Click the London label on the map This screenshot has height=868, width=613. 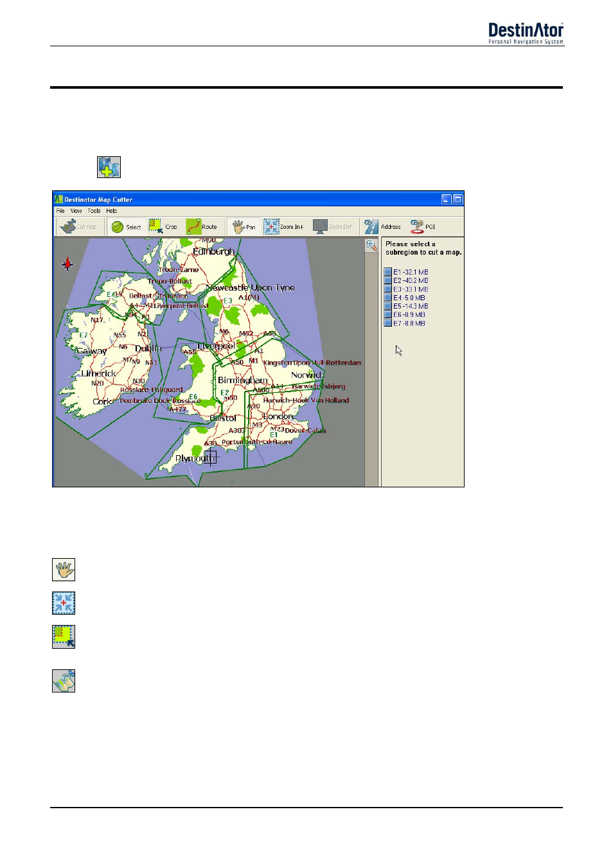click(278, 416)
